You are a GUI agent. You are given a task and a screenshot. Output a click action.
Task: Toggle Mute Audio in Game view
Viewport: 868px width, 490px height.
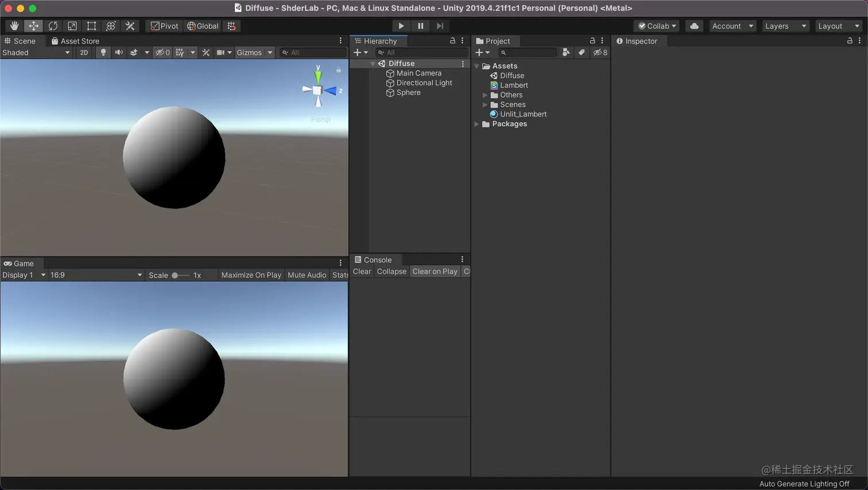pyautogui.click(x=307, y=275)
